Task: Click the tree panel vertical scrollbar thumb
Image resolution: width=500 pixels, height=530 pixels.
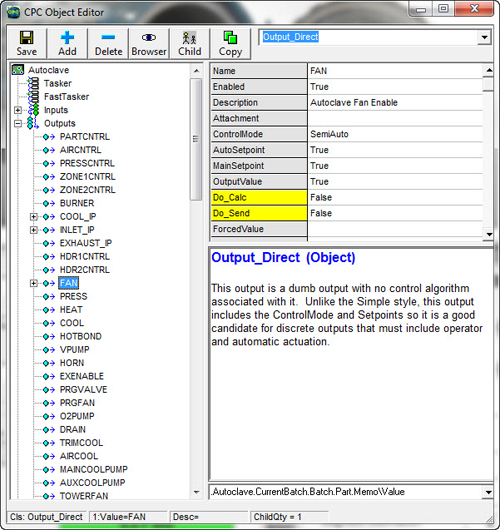Action: 196,139
